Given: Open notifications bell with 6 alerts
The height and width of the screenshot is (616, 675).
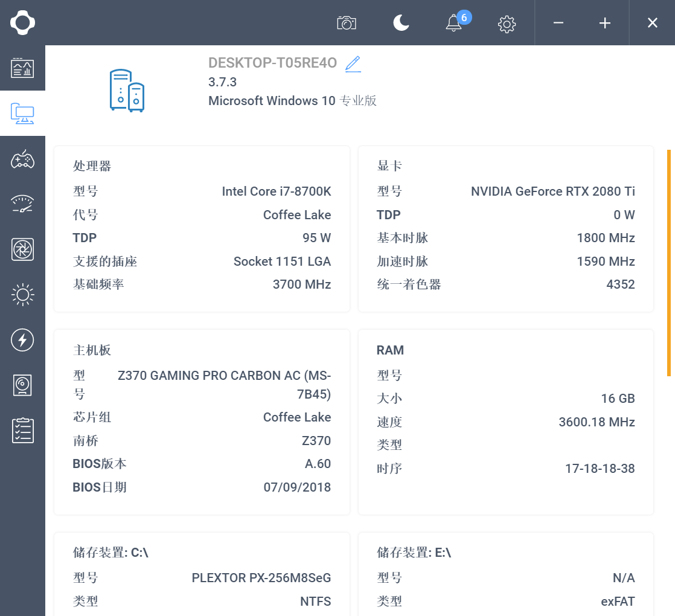Looking at the screenshot, I should pos(453,23).
